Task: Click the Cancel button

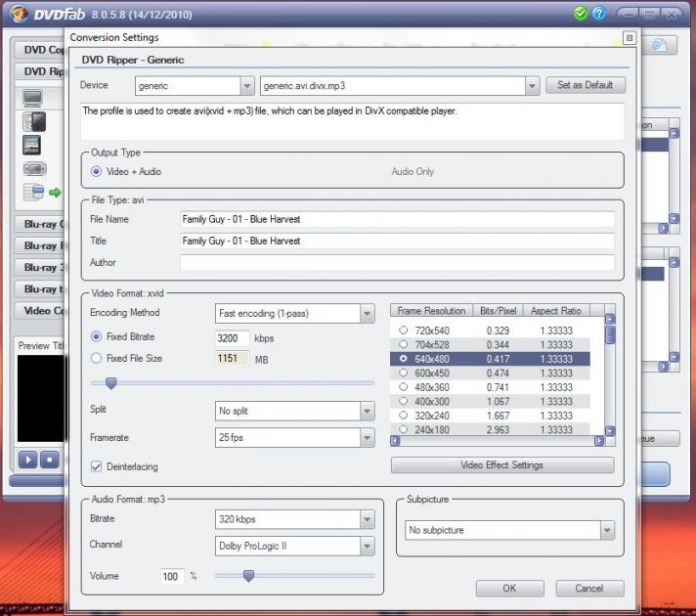Action: (x=589, y=589)
